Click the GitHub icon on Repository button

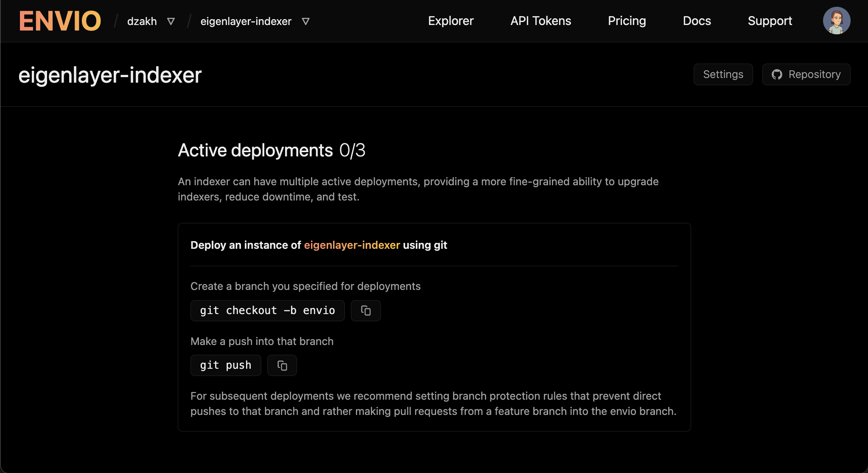777,74
